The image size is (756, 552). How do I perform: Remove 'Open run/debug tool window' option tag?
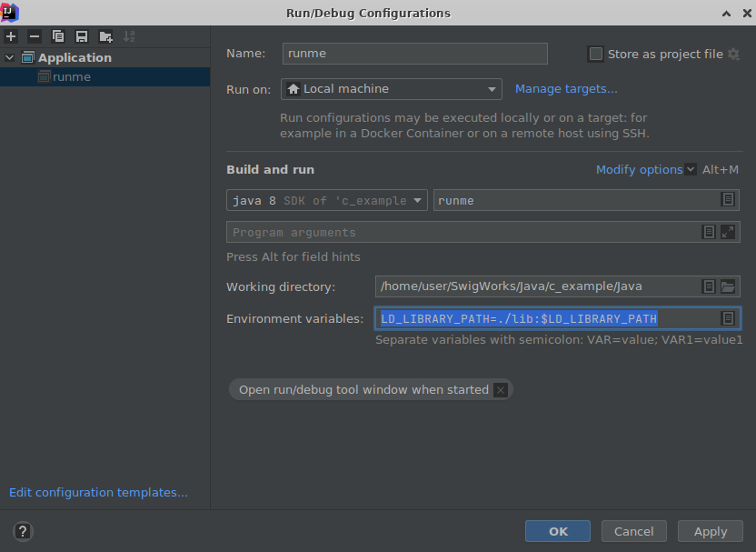500,390
